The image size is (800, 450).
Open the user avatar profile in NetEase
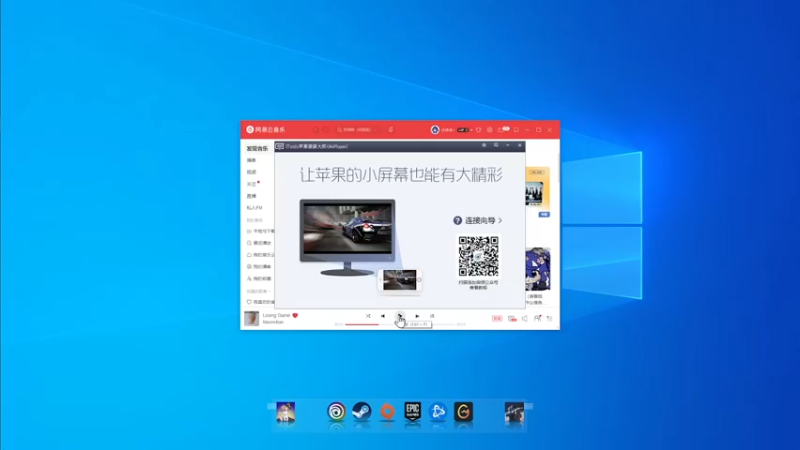[x=435, y=130]
